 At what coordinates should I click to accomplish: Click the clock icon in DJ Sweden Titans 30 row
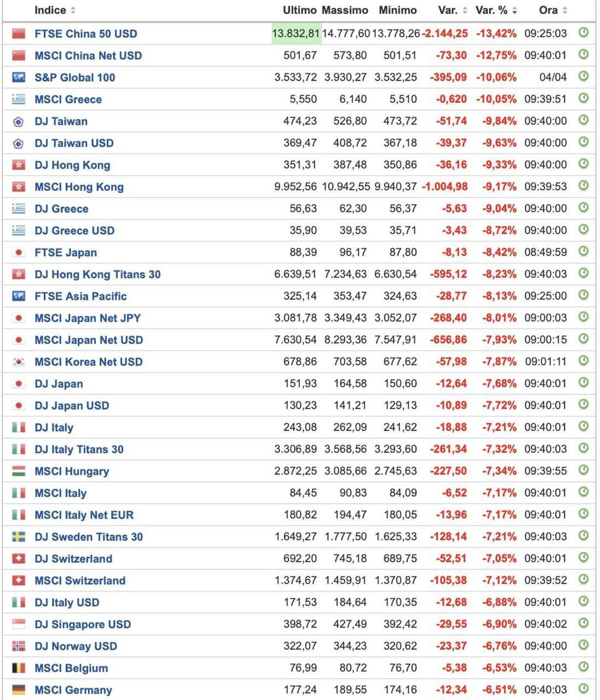click(583, 536)
